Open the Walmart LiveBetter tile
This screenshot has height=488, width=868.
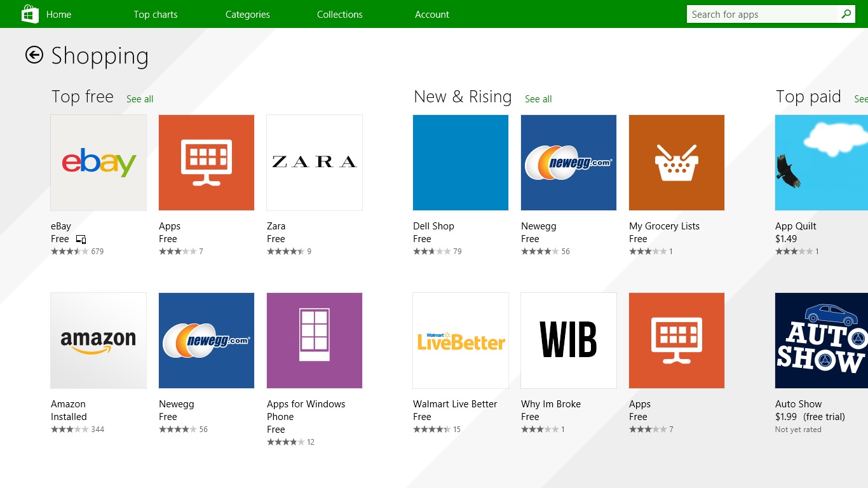pos(461,341)
